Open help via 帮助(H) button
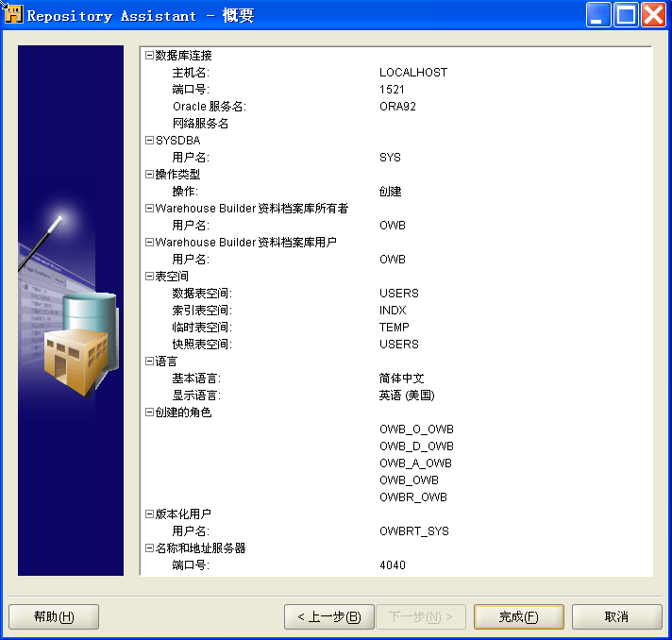 [54, 617]
